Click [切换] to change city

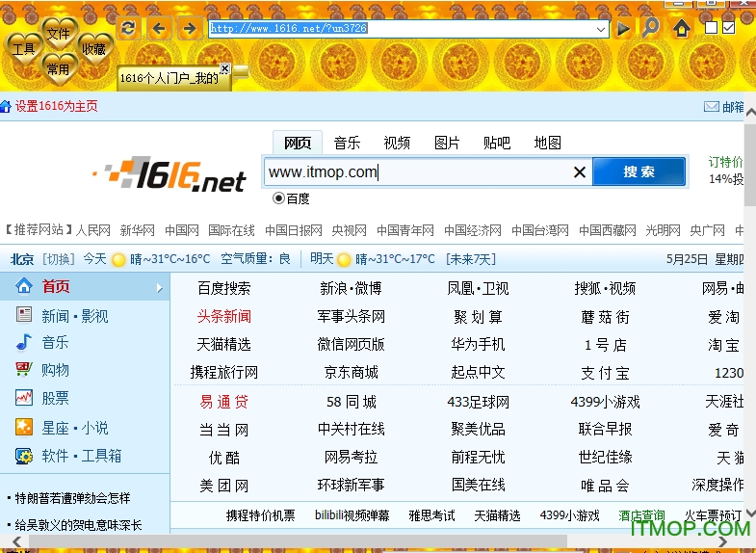pos(59,259)
